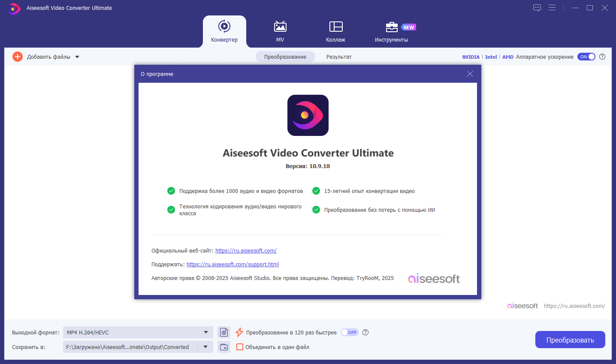
Task: Click the copyright text line
Action: click(x=272, y=278)
